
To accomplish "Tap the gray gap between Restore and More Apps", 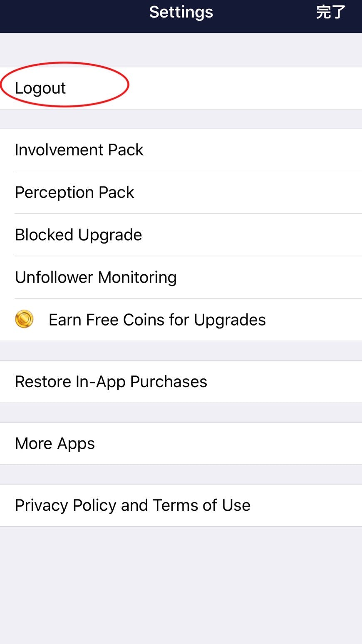I will tap(181, 413).
